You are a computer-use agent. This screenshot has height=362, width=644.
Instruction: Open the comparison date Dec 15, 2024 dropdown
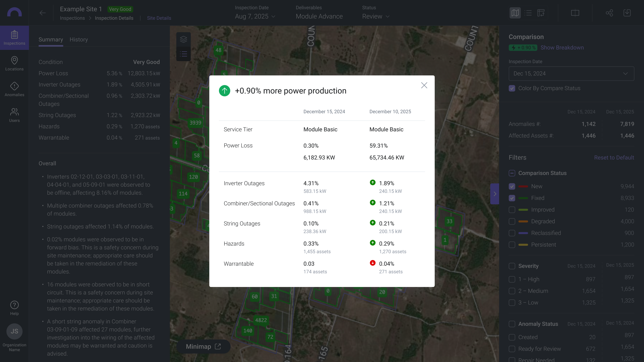click(571, 73)
